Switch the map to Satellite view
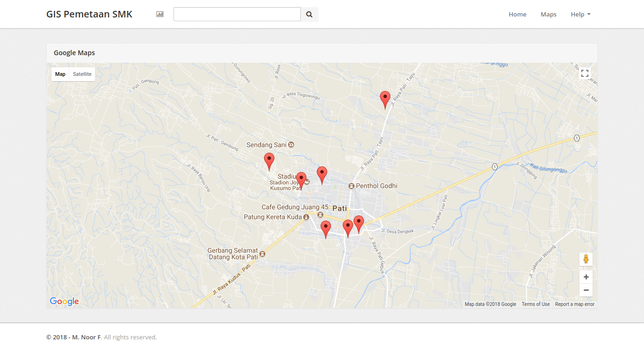Screen dimensions: 644x362 pyautogui.click(x=82, y=74)
